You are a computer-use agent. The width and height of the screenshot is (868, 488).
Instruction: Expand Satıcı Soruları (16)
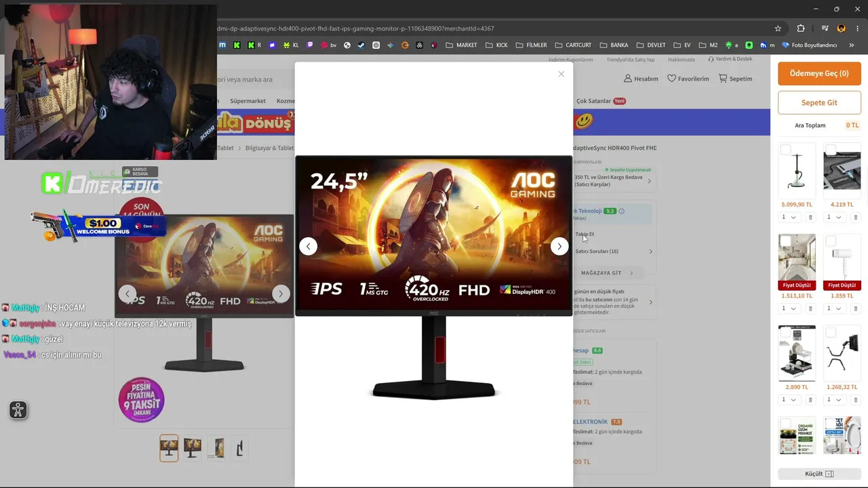point(613,251)
